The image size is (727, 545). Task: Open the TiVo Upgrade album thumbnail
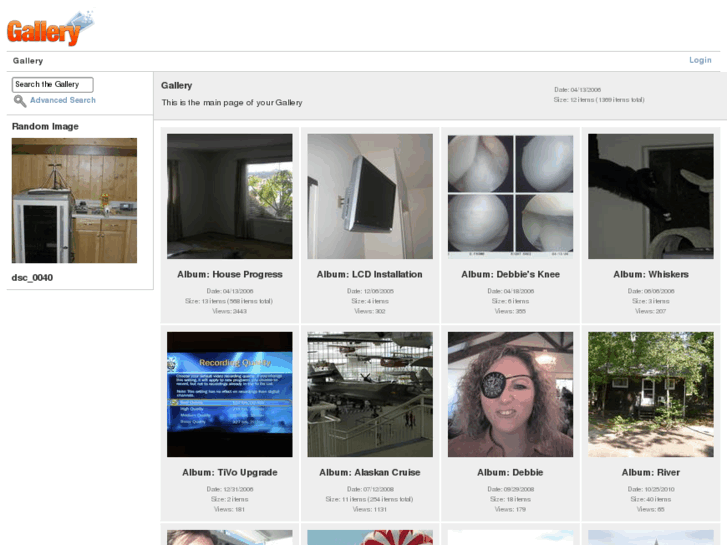pyautogui.click(x=230, y=394)
